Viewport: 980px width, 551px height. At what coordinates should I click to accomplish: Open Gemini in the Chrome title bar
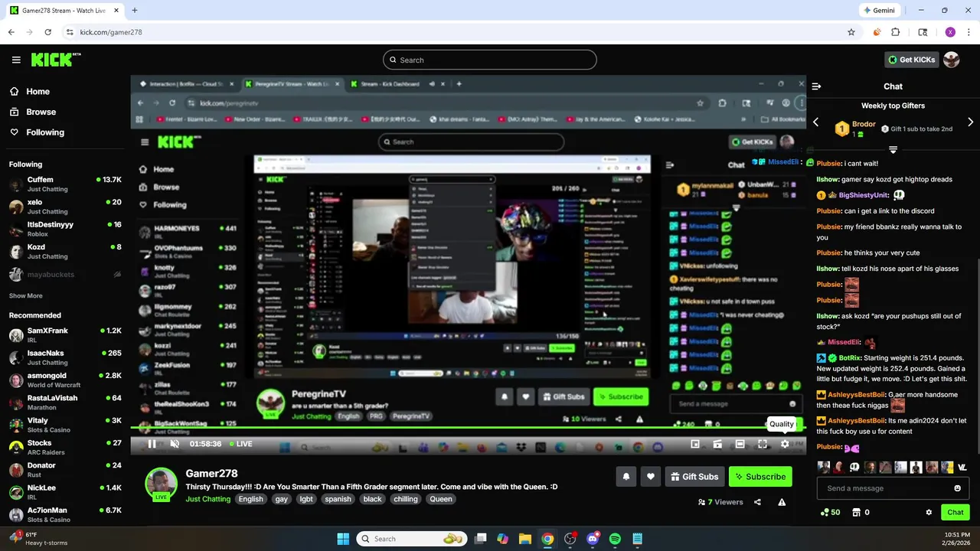tap(879, 11)
